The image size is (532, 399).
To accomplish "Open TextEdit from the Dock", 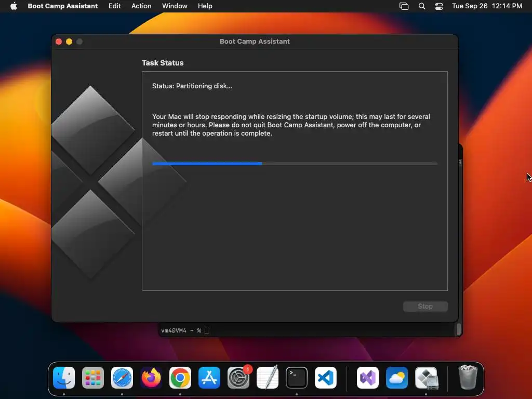I will pos(268,378).
